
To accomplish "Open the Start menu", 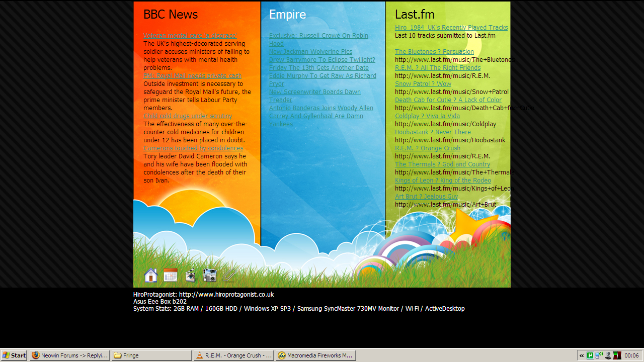I will click(14, 355).
